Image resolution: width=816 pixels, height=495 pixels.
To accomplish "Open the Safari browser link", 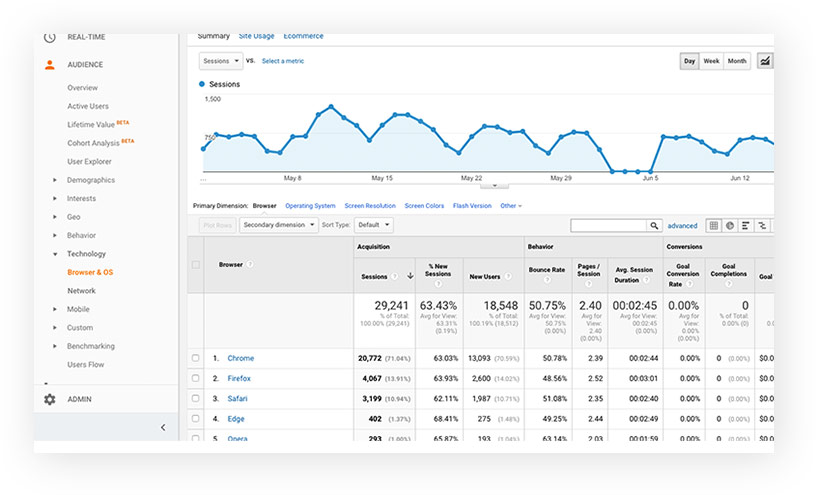I will click(238, 399).
